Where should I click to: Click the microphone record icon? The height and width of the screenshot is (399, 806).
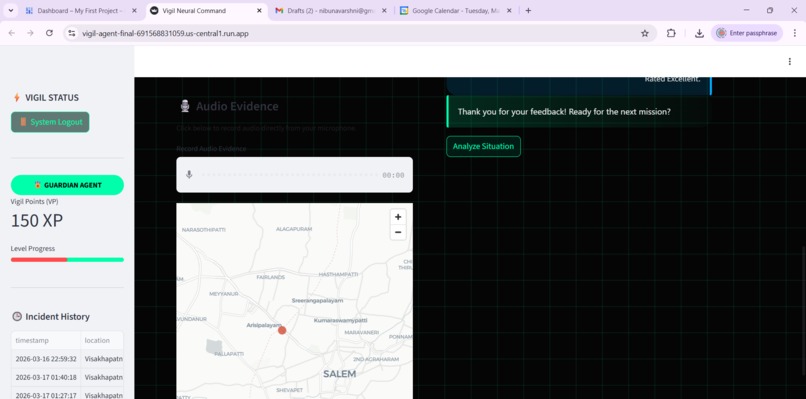(x=189, y=175)
